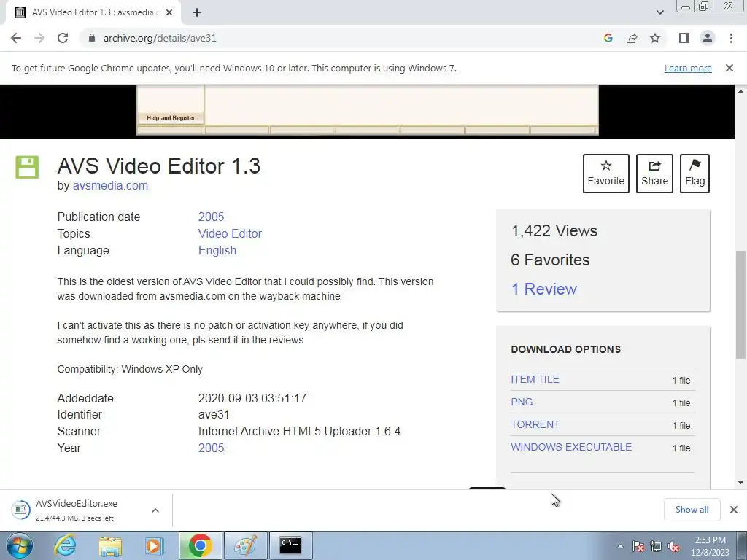Select the 'Compatibility: Windows XP Only' text
Viewport: 747px width, 560px height.
coord(130,369)
